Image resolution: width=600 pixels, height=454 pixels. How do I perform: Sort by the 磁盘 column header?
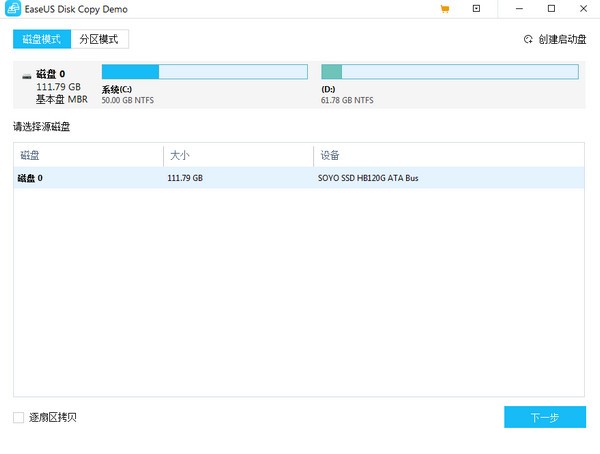pos(88,155)
